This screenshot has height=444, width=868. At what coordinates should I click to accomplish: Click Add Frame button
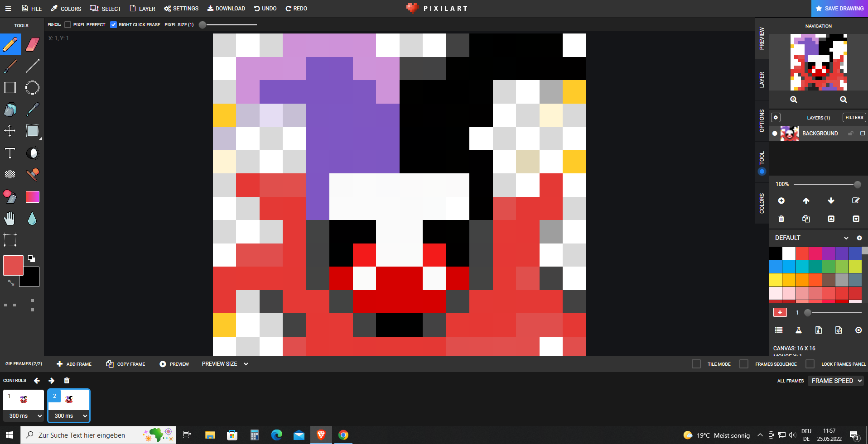coord(74,364)
